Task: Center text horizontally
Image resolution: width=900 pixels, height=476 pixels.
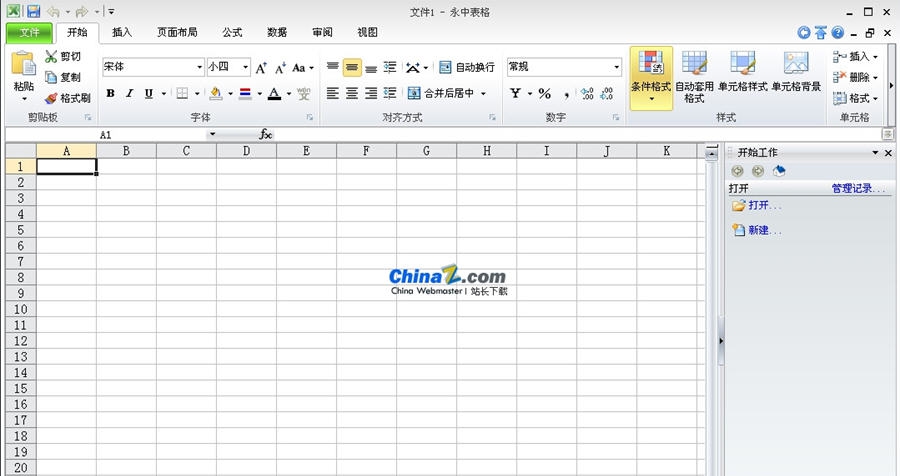Action: coord(352,93)
